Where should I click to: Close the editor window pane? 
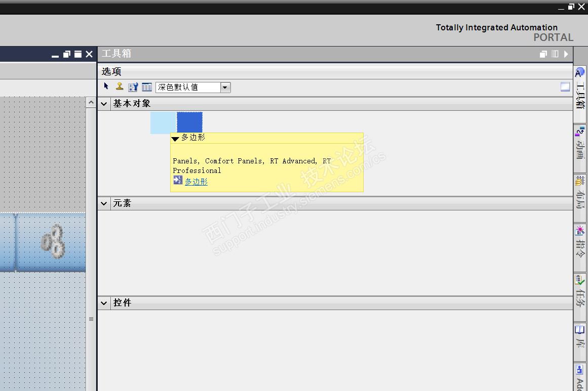click(x=89, y=54)
